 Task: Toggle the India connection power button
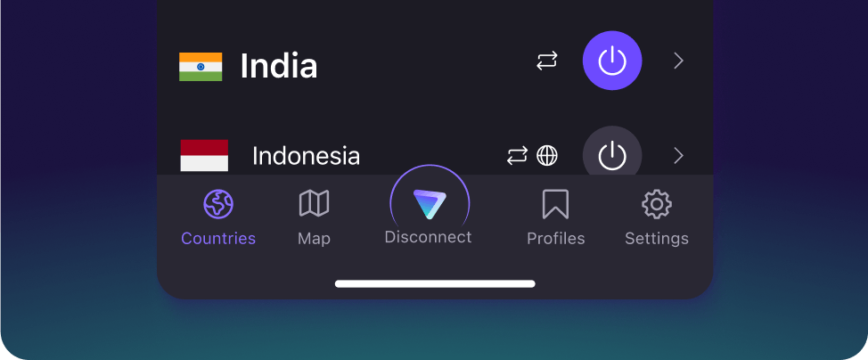coord(612,61)
